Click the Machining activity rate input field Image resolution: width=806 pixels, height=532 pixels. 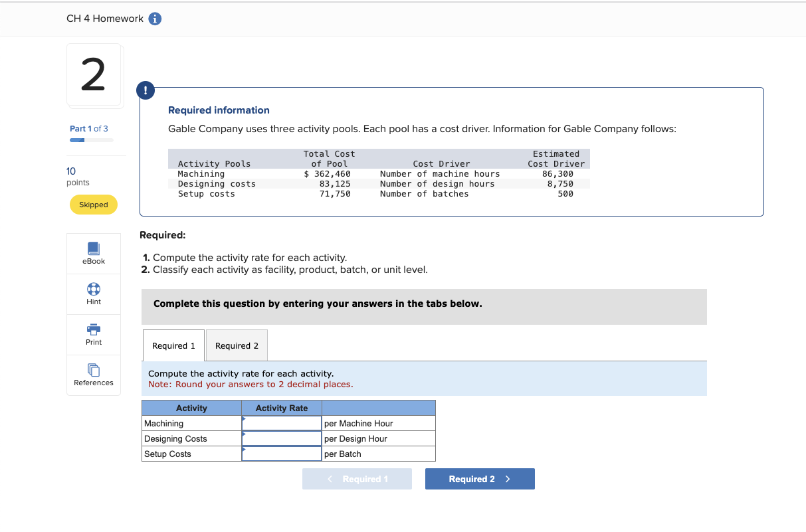281,423
